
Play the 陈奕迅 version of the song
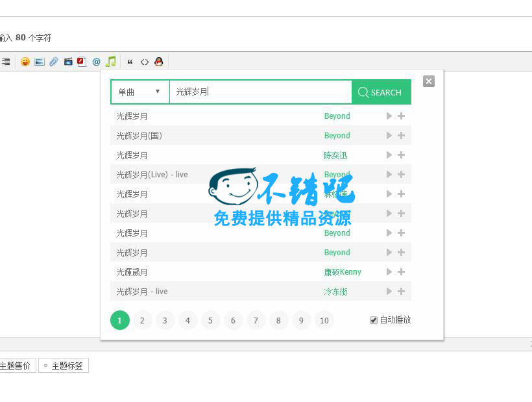pos(389,155)
